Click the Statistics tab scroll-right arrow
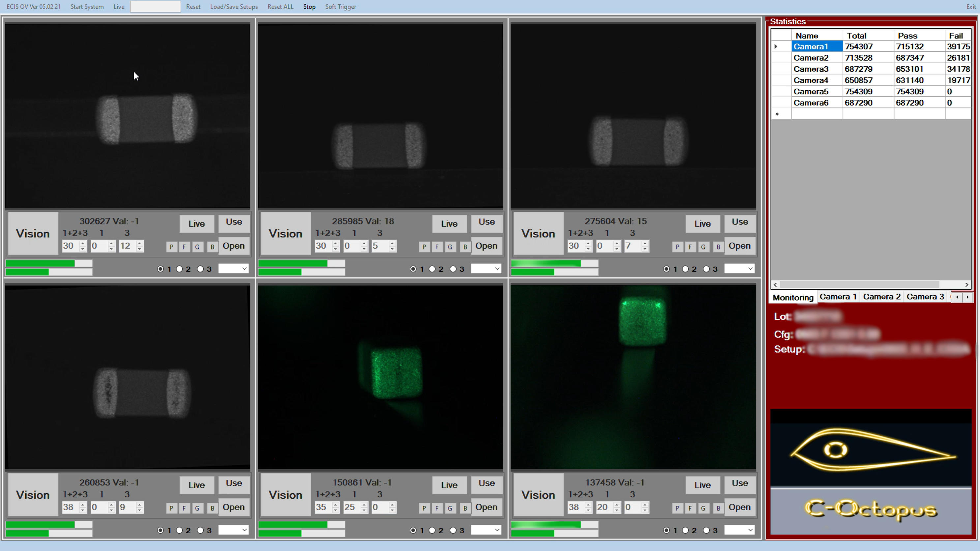Image resolution: width=980 pixels, height=551 pixels. [x=967, y=297]
